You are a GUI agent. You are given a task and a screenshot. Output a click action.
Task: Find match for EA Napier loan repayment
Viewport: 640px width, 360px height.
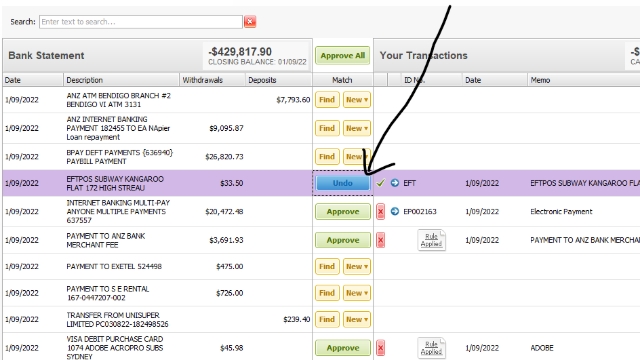(x=327, y=128)
